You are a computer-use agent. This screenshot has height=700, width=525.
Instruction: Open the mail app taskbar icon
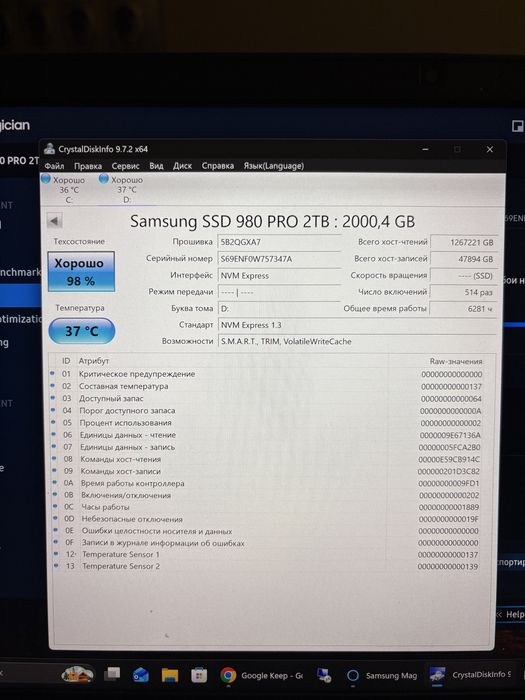141,675
